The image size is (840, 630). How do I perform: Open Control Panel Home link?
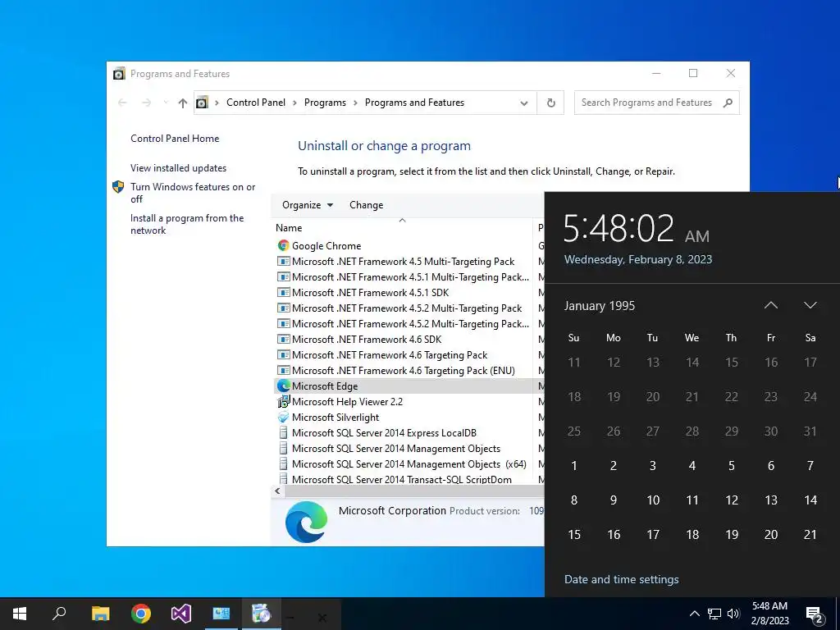coord(175,138)
